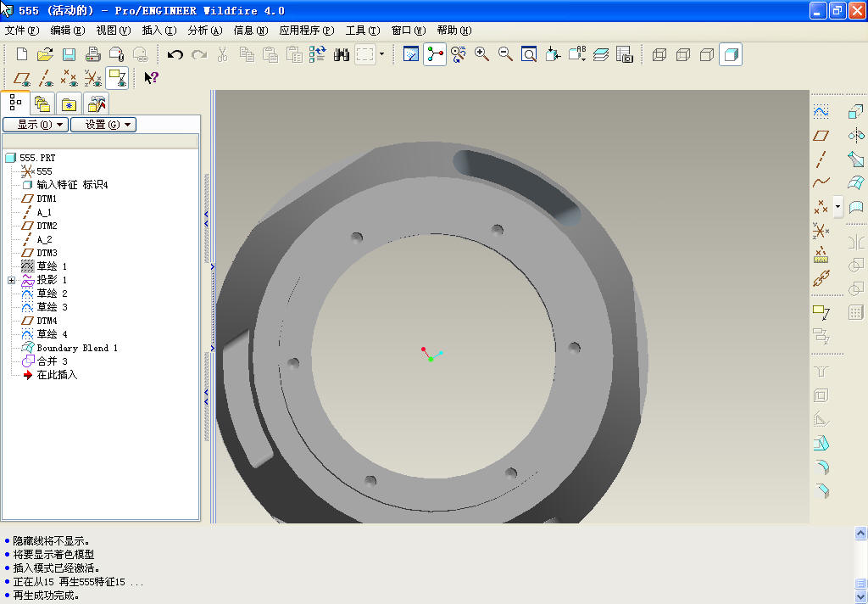Enable wireframe display mode
The image size is (868, 604).
(x=659, y=54)
